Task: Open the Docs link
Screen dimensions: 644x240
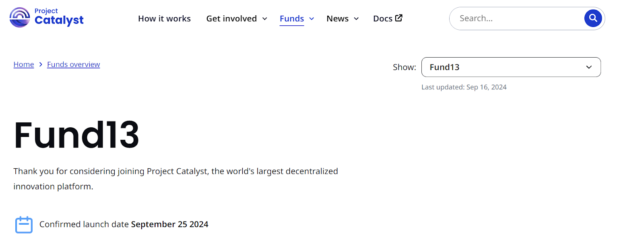Action: click(383, 19)
